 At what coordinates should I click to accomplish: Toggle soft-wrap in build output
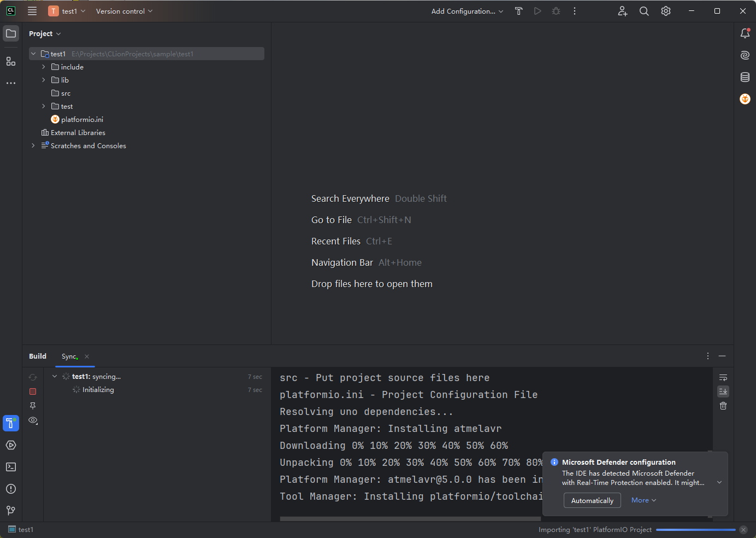723,377
